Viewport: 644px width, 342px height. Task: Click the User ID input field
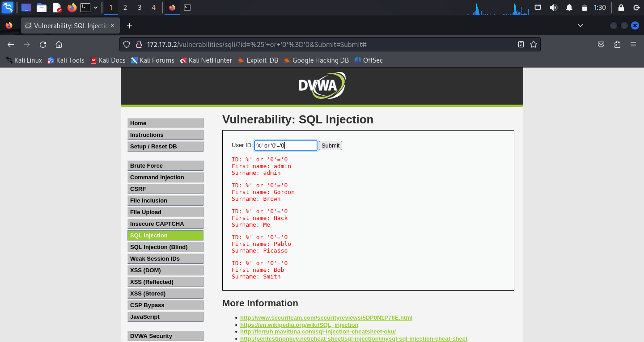click(286, 145)
